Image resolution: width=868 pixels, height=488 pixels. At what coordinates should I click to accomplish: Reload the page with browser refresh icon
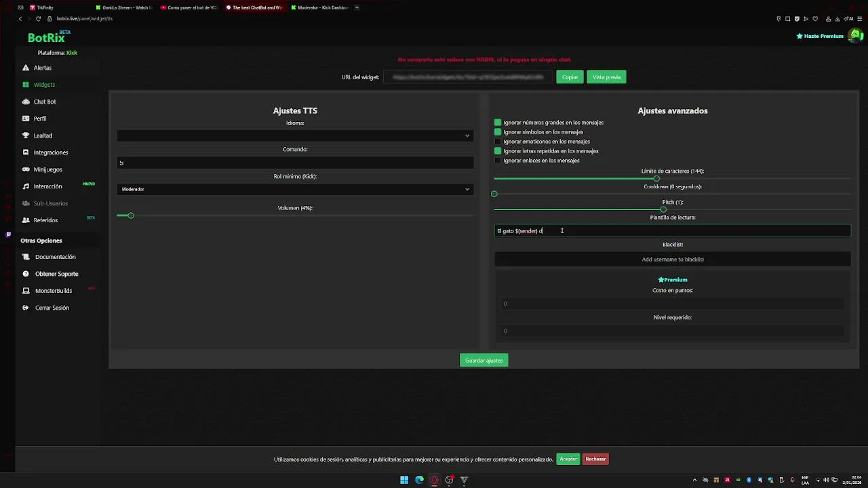[38, 19]
